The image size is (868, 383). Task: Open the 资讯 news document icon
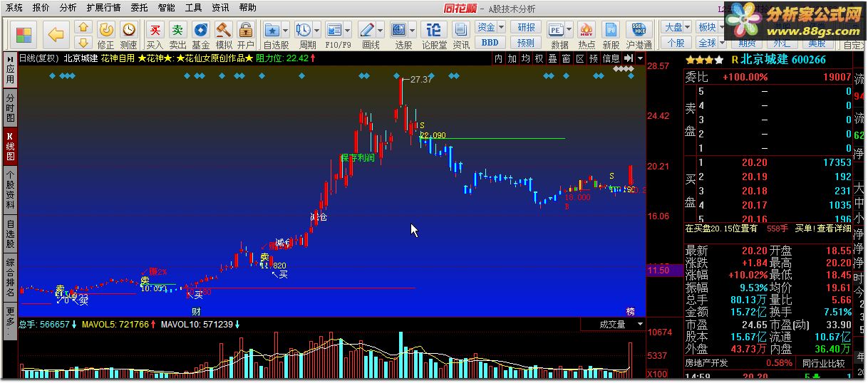[461, 30]
